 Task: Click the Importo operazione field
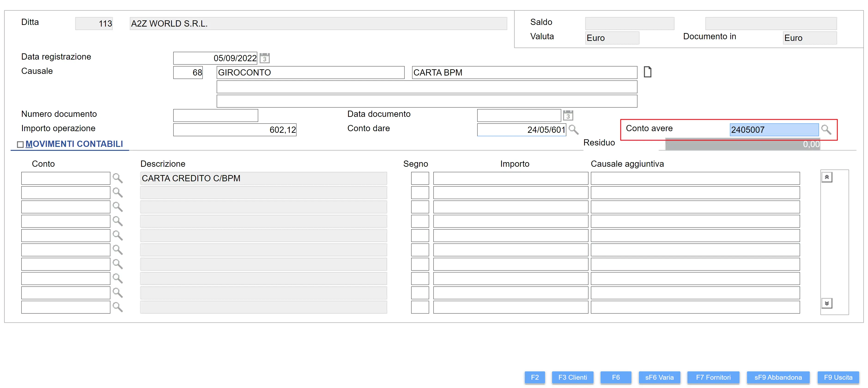234,130
